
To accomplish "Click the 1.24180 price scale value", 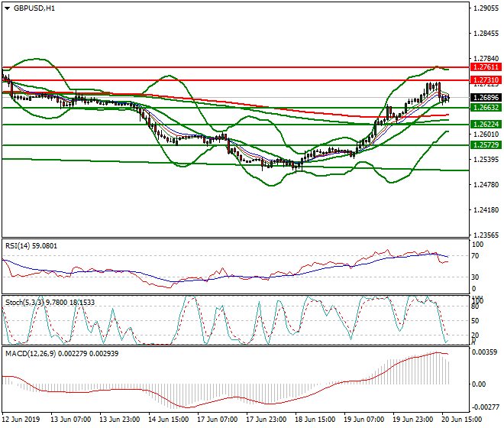I will pyautogui.click(x=486, y=210).
